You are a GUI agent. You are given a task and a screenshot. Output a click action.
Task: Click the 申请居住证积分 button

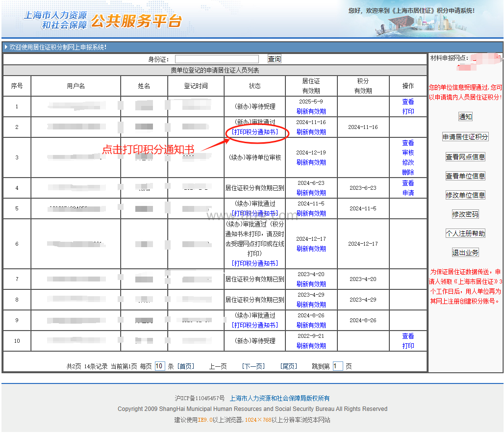point(465,137)
